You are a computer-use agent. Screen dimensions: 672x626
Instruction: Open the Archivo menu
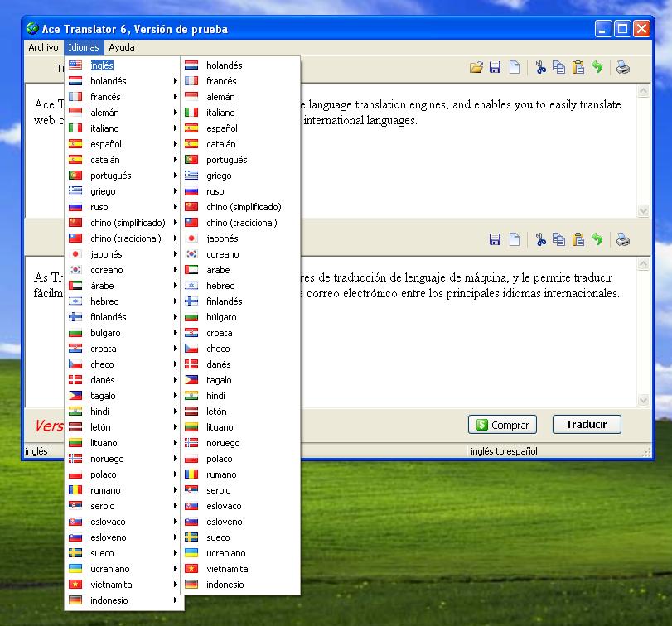coord(43,47)
